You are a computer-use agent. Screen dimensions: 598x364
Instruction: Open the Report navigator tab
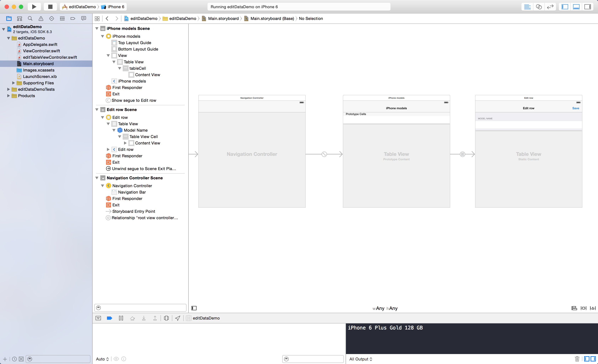83,19
